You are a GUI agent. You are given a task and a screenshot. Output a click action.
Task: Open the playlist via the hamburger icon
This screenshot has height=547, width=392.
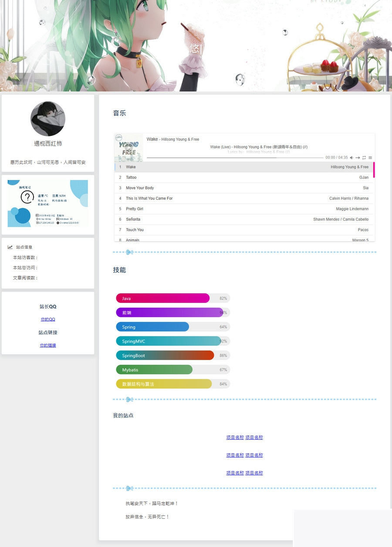click(370, 158)
